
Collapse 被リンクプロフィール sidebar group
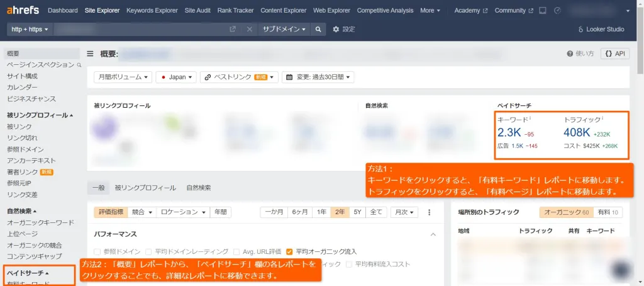40,115
